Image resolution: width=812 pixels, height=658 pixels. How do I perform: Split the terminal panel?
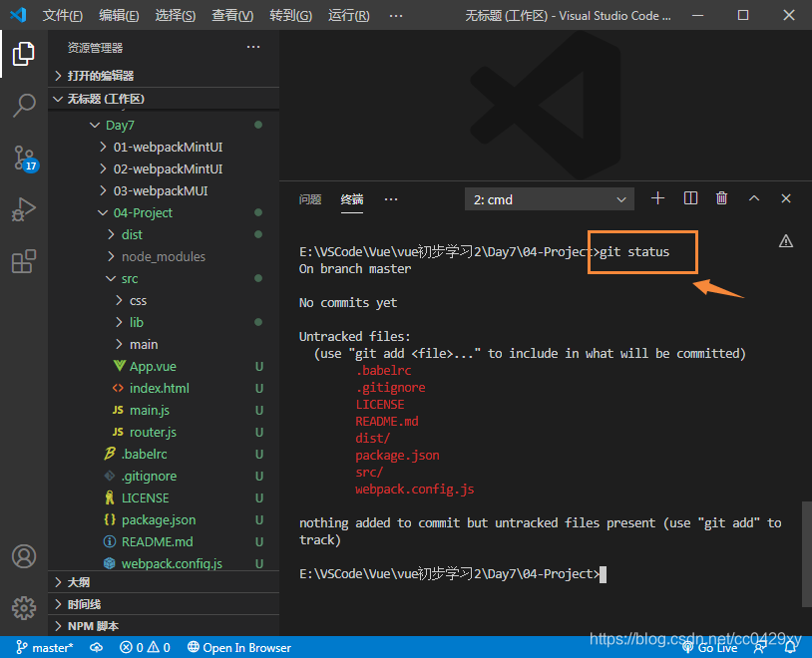(690, 198)
